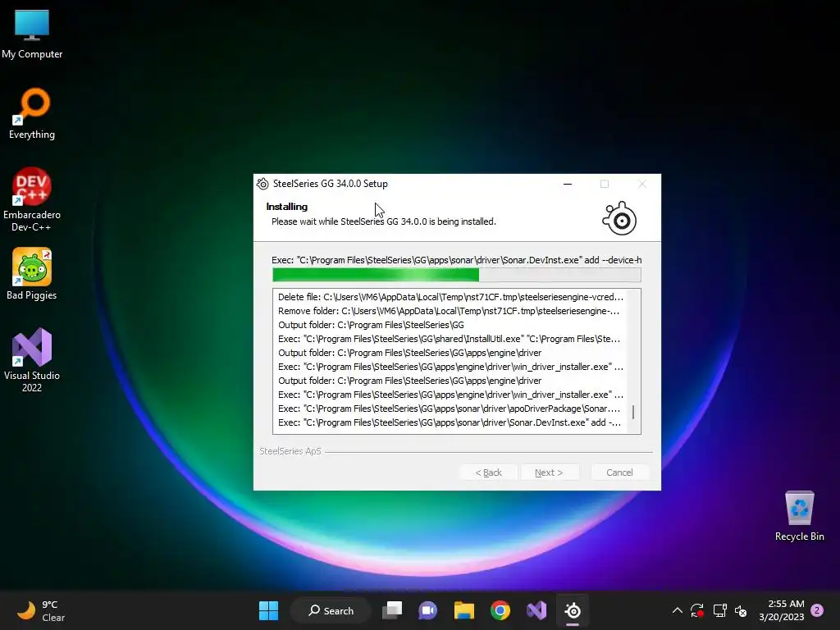This screenshot has width=840, height=630.
Task: Click the Exec status line above progress bar
Action: (456, 260)
